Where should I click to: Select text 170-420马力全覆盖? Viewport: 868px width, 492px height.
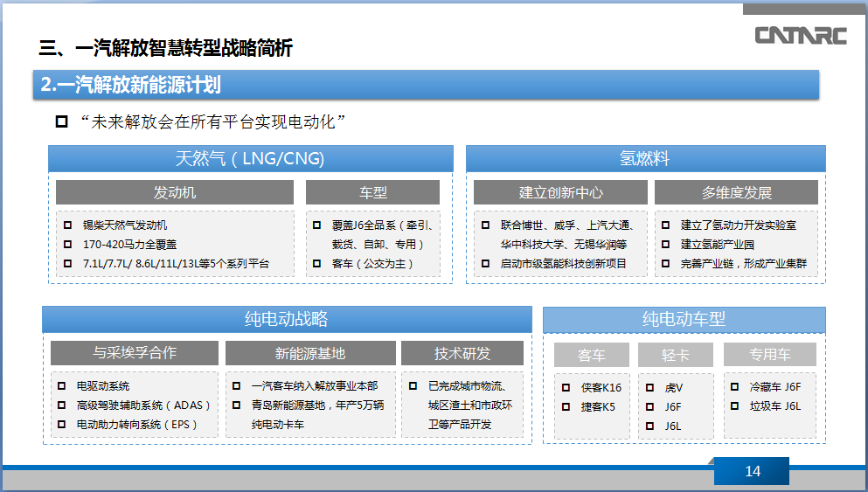click(x=129, y=245)
